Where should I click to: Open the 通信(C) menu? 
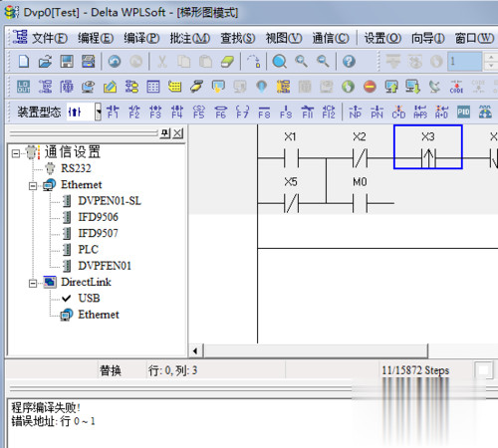[x=331, y=38]
